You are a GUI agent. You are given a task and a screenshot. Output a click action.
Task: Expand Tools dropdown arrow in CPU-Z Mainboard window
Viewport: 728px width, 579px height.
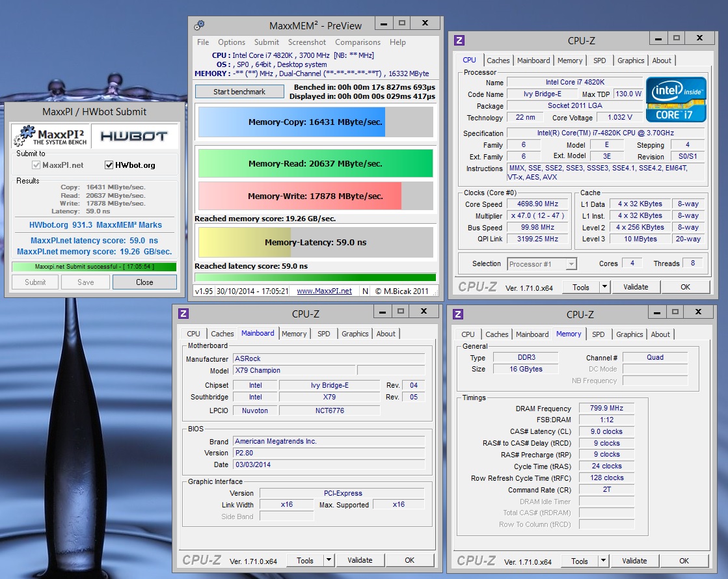click(329, 560)
